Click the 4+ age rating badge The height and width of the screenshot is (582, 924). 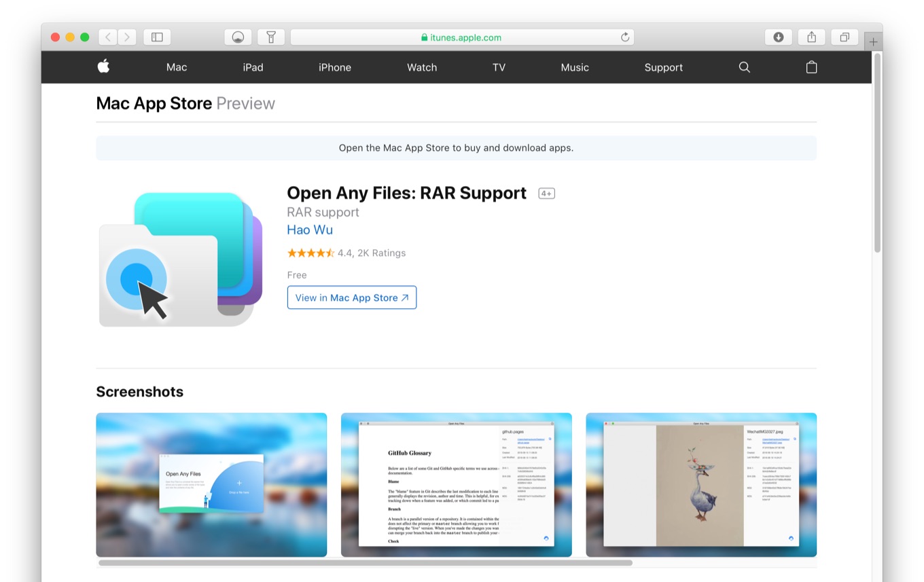click(x=547, y=194)
